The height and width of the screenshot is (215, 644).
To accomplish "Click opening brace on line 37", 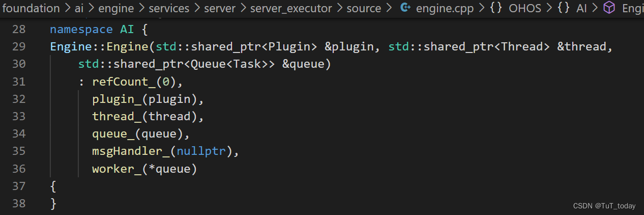I will click(53, 186).
